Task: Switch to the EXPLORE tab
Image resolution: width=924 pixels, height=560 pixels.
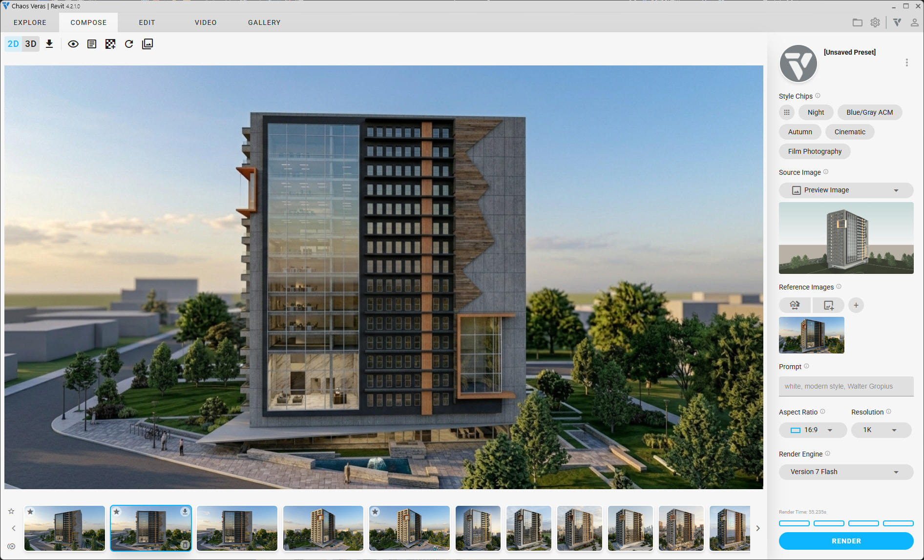Action: (30, 22)
